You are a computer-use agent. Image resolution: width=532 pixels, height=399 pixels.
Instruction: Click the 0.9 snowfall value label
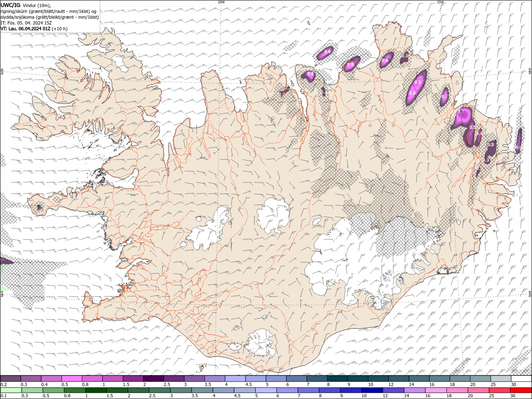[418, 83]
